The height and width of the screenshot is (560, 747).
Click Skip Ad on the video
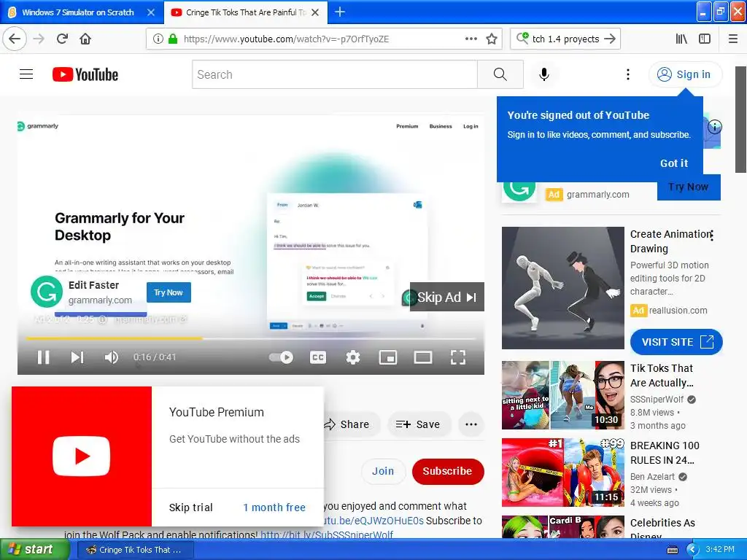coord(447,297)
